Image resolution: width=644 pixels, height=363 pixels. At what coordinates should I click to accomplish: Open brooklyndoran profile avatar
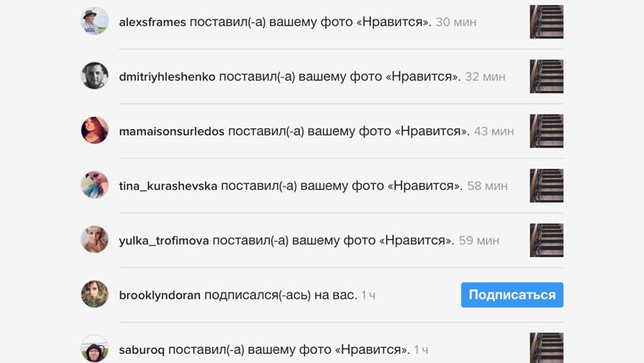point(94,294)
